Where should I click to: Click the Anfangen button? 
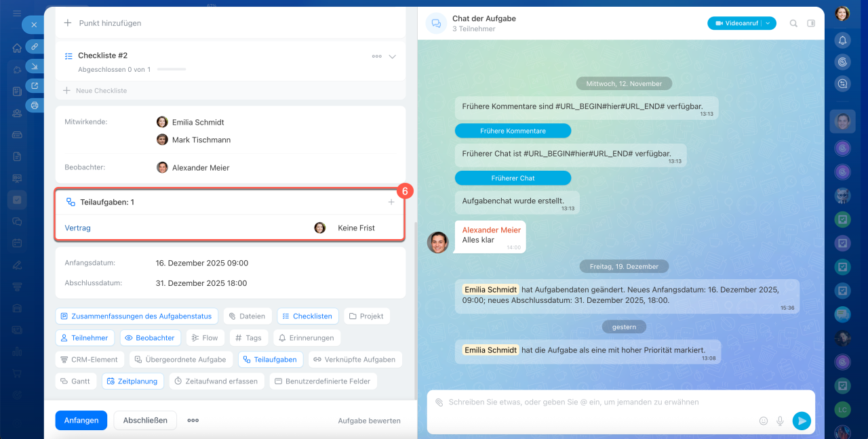coord(81,420)
